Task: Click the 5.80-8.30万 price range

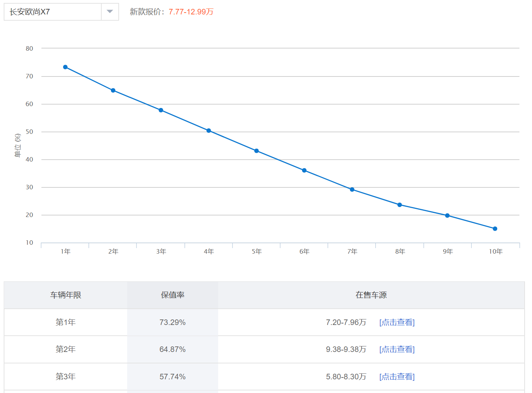Action: click(346, 377)
